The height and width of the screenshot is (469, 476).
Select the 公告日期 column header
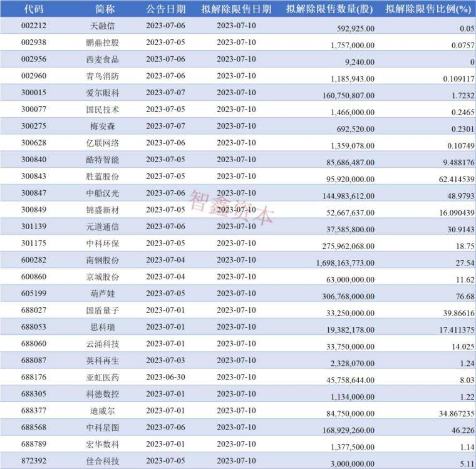pos(165,9)
